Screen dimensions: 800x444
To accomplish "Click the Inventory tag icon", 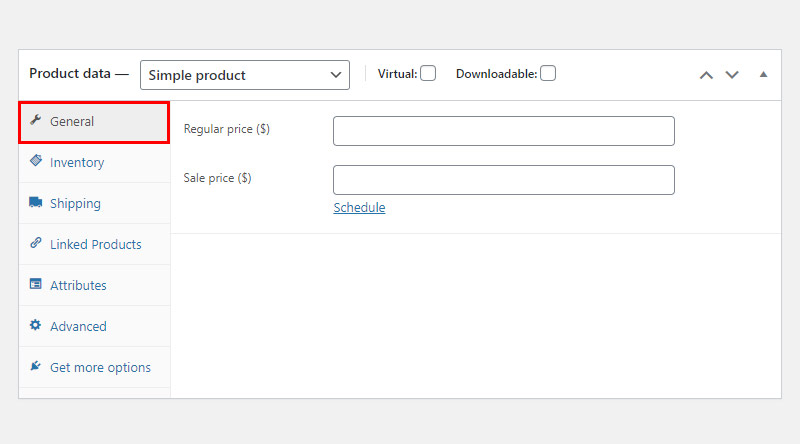I will pos(36,161).
